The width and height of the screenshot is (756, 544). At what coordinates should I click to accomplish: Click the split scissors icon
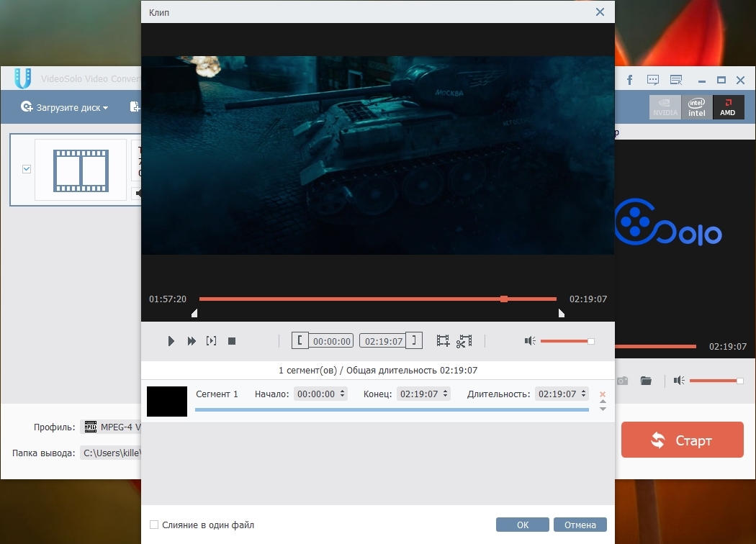464,341
